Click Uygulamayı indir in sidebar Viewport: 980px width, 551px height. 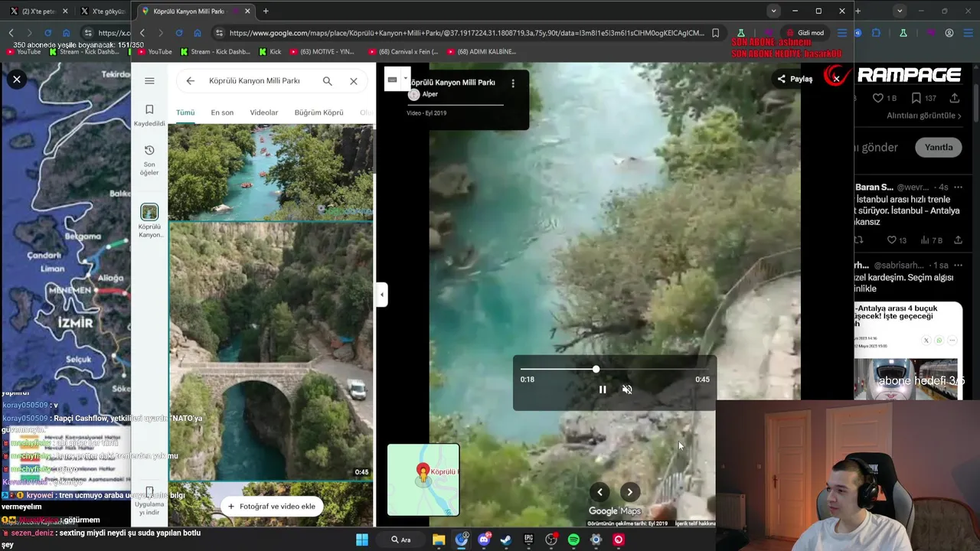tap(149, 502)
